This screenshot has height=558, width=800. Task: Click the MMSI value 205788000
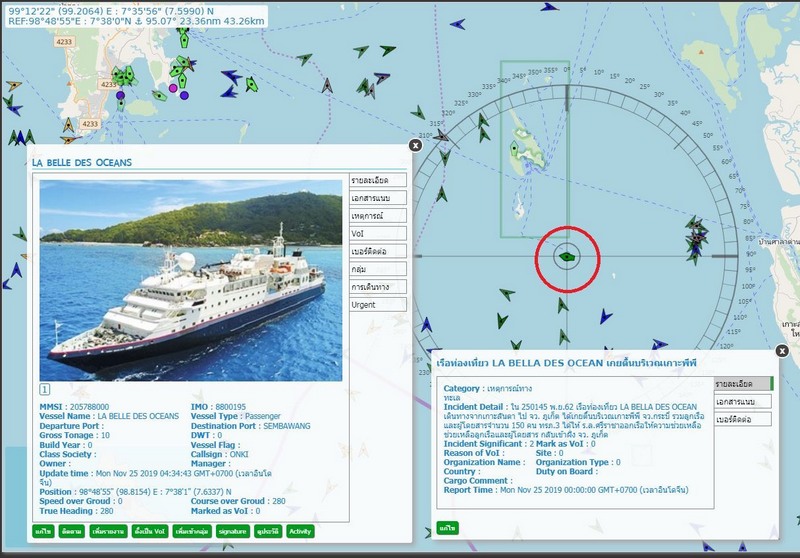tap(89, 407)
